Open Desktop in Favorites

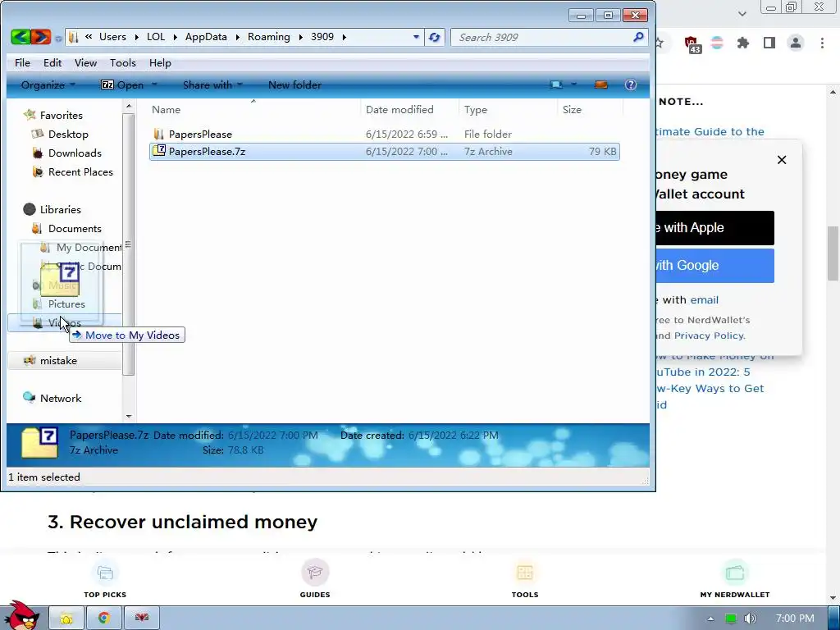pos(68,134)
